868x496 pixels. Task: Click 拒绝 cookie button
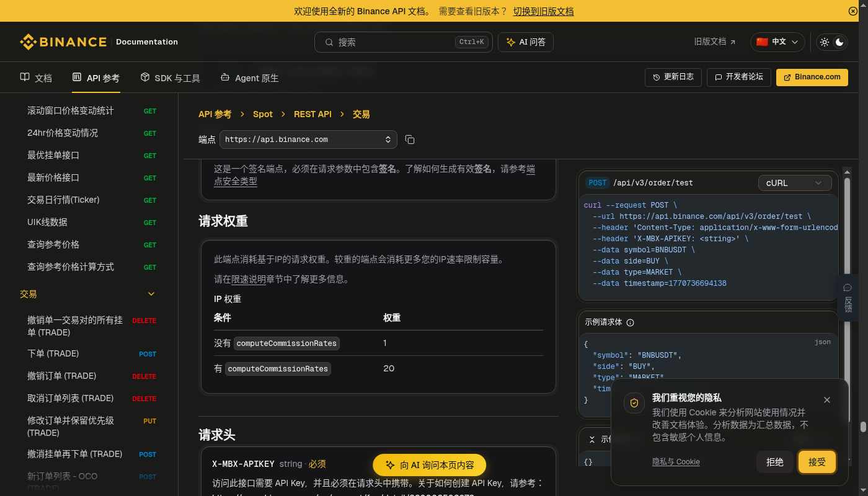(775, 462)
